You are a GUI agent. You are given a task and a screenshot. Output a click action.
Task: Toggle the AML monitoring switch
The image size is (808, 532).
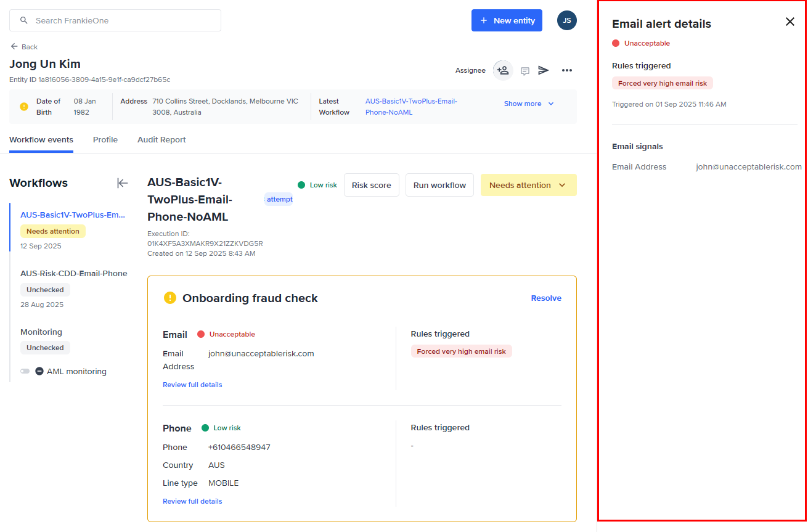[25, 371]
